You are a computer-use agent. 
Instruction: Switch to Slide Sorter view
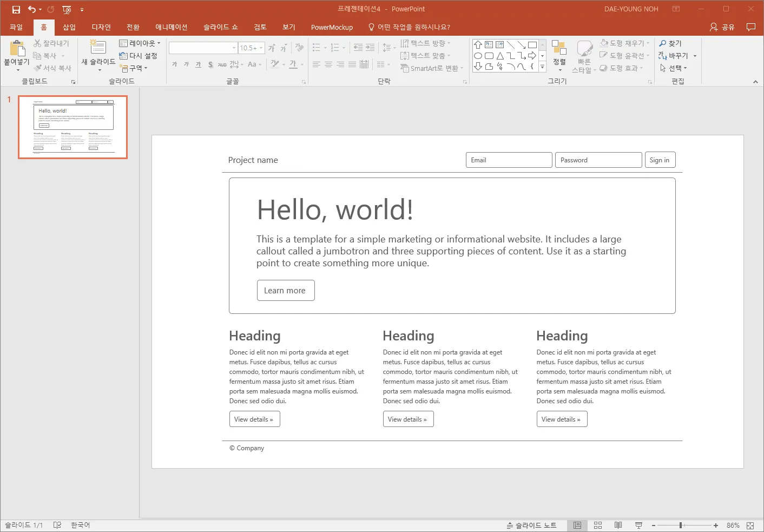[598, 526]
